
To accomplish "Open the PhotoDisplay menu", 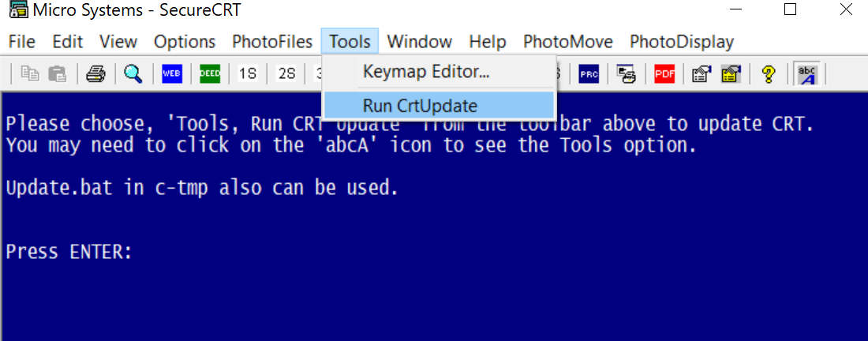I will pyautogui.click(x=682, y=42).
